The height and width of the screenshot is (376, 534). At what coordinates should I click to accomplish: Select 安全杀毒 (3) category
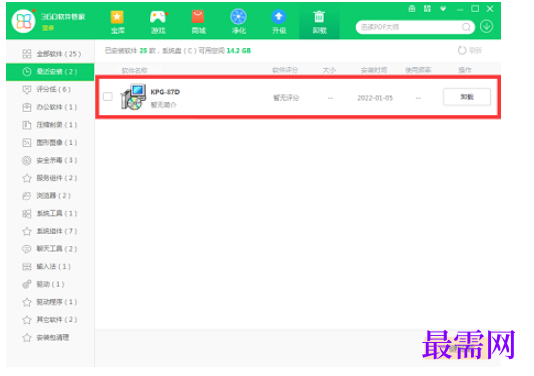pyautogui.click(x=50, y=160)
